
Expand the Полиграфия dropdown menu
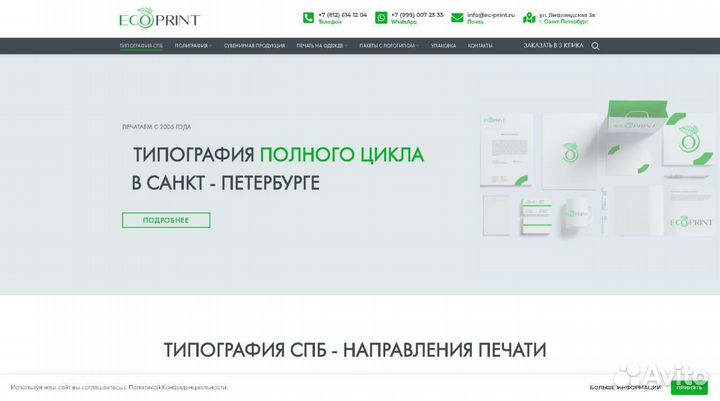pyautogui.click(x=193, y=46)
